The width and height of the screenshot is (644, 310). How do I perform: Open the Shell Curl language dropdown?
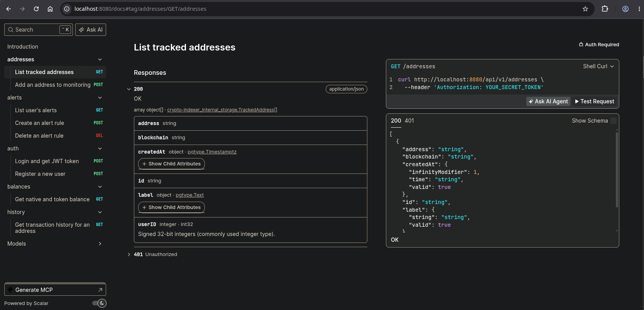[x=598, y=66]
